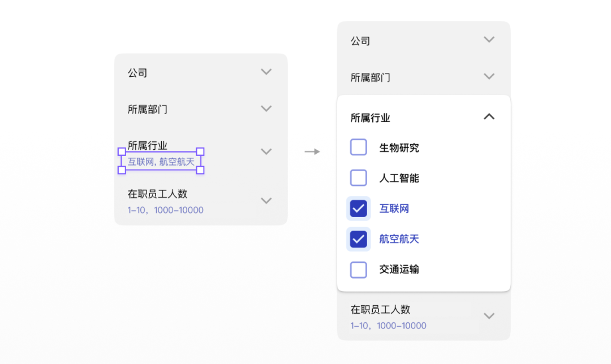Click the selected text 互联网, 航空航天
611x364 pixels.
click(x=161, y=162)
